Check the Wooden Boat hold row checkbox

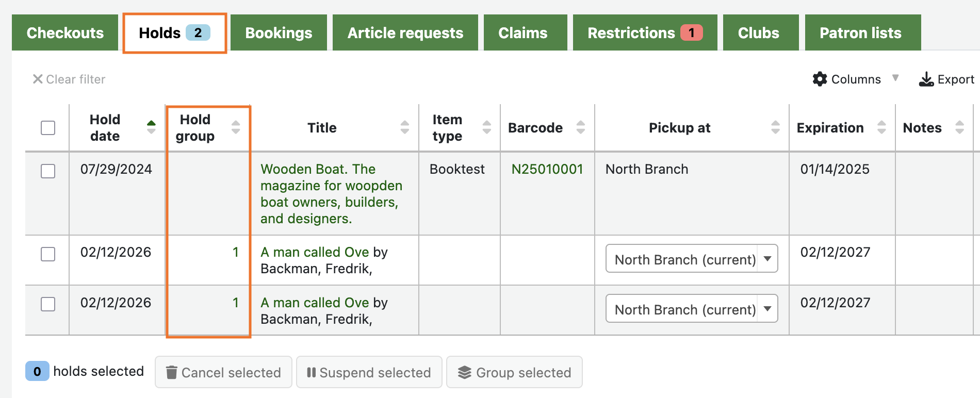coord(48,171)
